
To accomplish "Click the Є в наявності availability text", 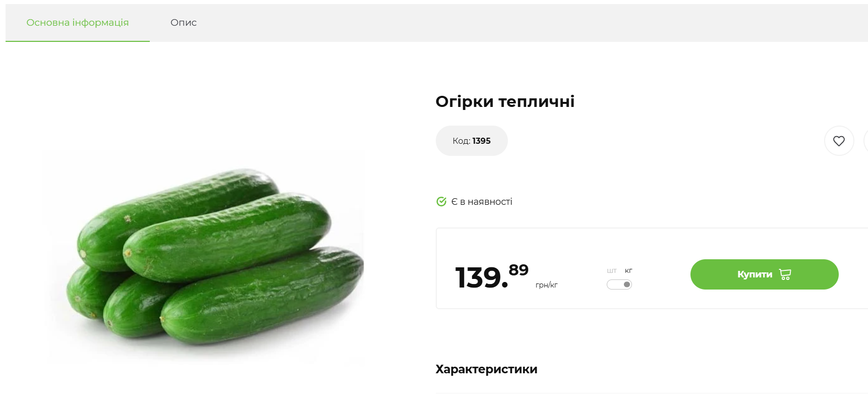I will pos(481,201).
